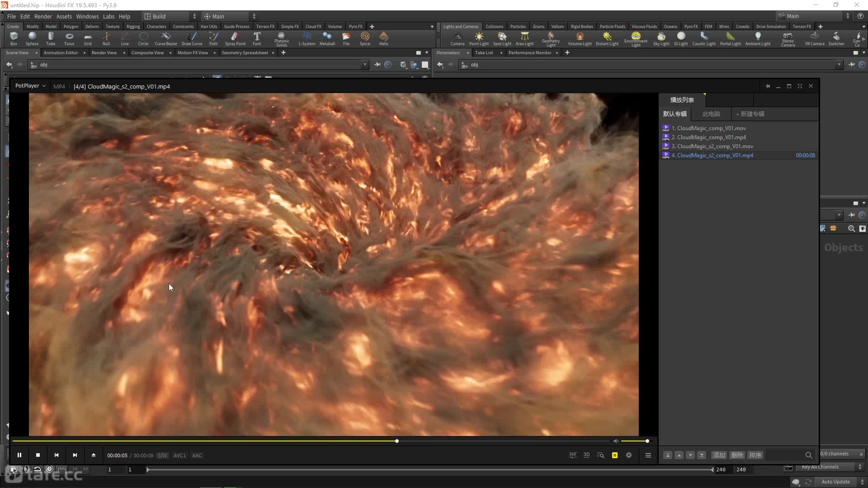Click the Torus shelf tool
The image size is (868, 488).
coord(69,39)
